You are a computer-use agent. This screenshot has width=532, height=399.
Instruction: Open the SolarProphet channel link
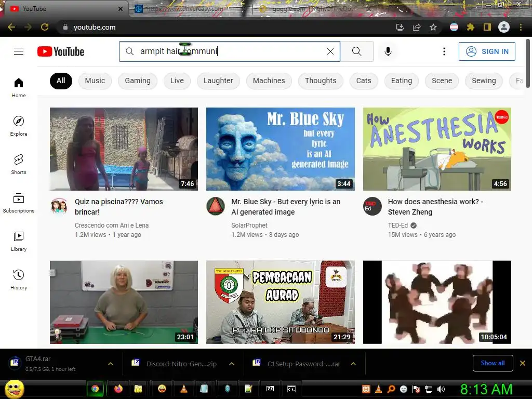(249, 225)
